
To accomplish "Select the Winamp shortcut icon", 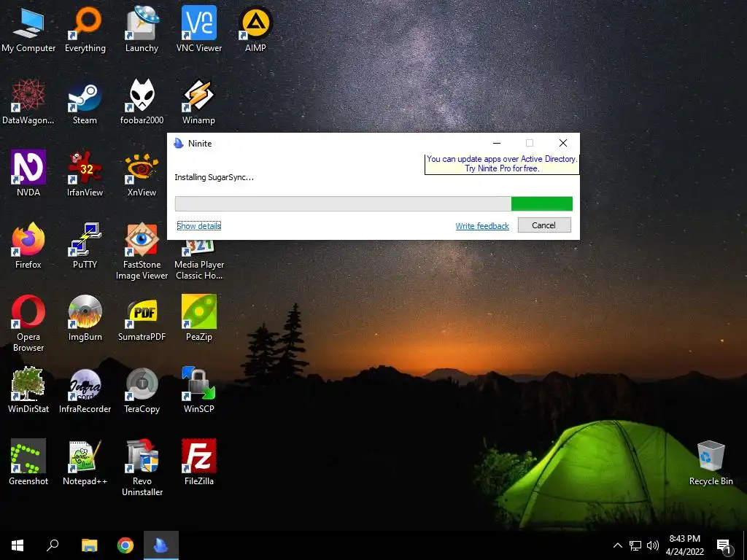I will 198,101.
